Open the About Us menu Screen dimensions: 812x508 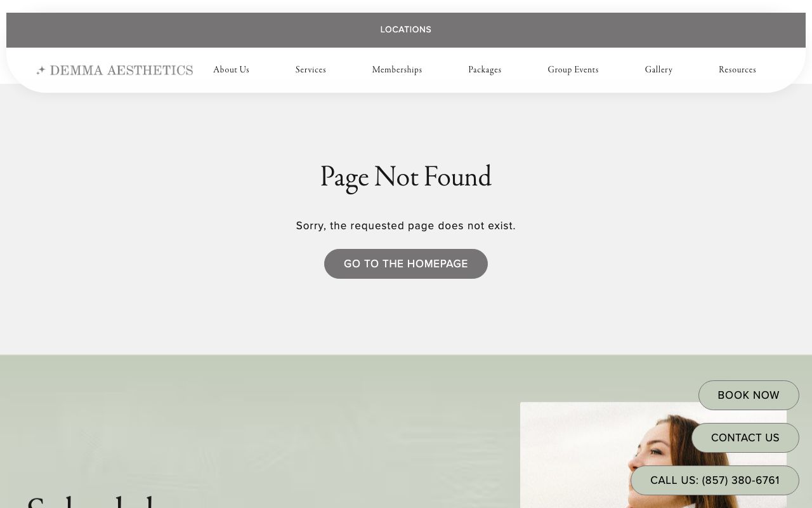(231, 70)
